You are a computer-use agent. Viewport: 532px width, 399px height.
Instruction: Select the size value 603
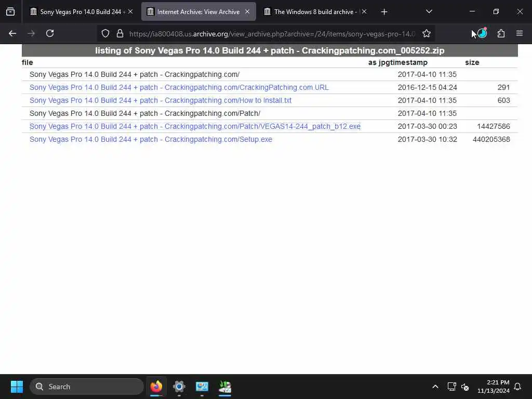[503, 100]
